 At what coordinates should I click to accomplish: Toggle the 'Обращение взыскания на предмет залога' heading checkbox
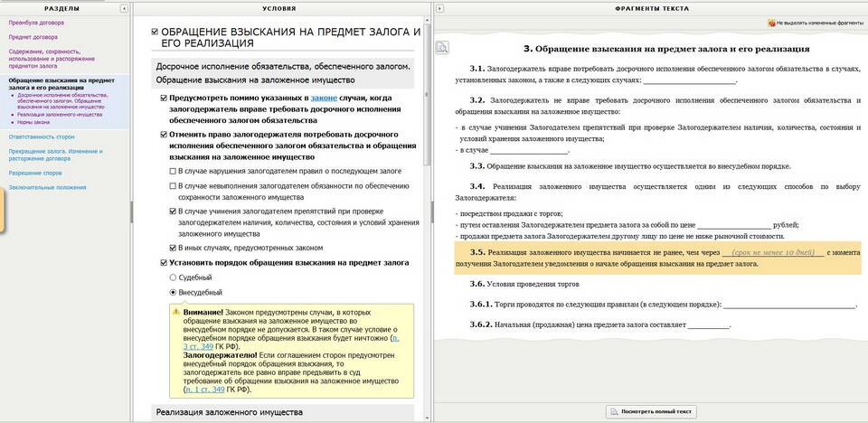point(155,33)
